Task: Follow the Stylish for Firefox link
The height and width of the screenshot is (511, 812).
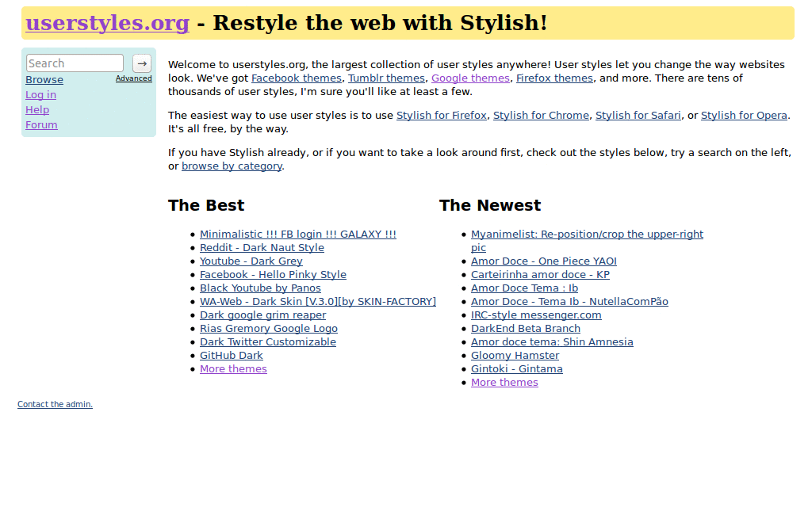Action: pos(441,116)
